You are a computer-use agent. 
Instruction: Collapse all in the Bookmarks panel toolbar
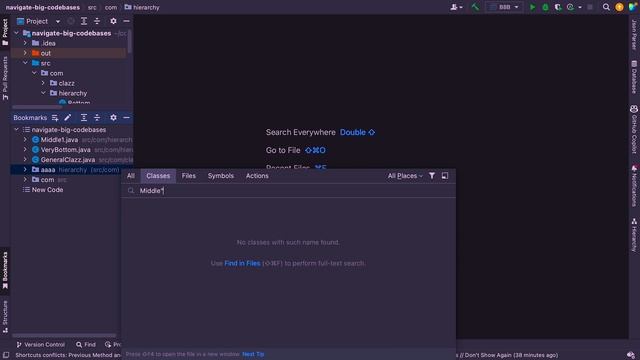point(97,118)
